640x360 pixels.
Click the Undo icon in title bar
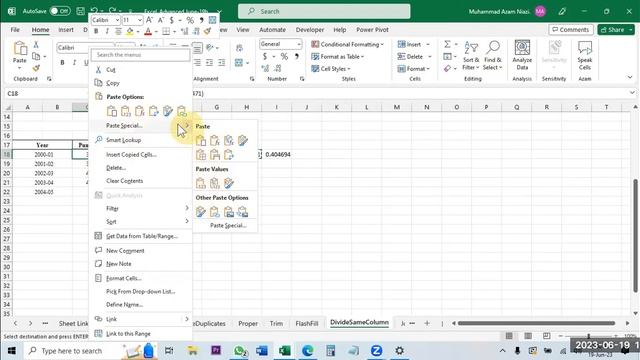click(94, 11)
